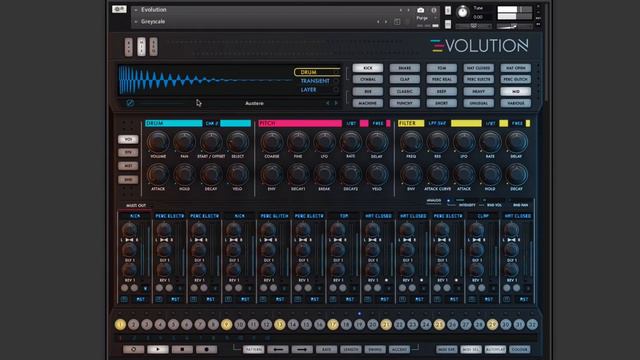Choose the CYMBAL category button

pyautogui.click(x=368, y=79)
